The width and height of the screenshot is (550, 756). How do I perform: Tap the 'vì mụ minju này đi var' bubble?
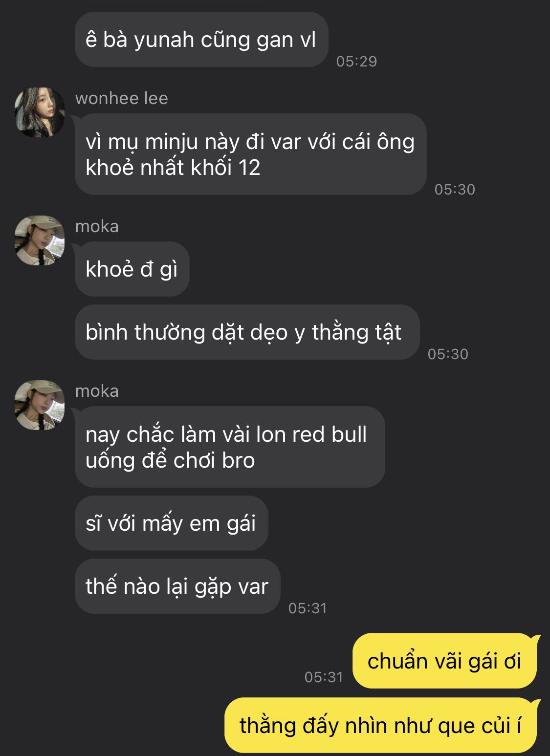(250, 154)
